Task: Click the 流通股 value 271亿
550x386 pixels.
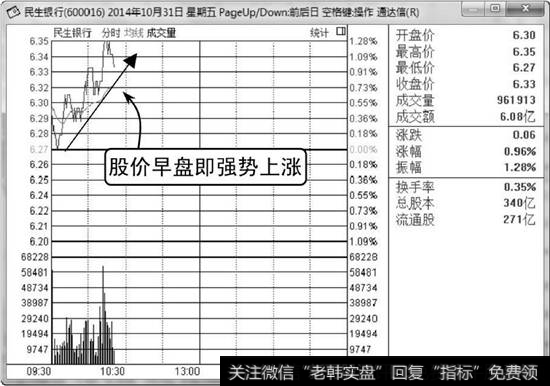Action: tap(520, 220)
